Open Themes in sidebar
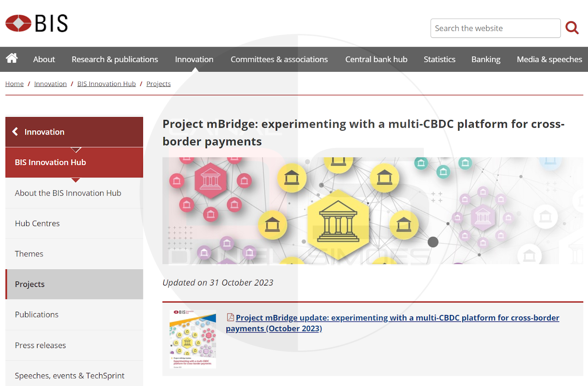 [74, 254]
